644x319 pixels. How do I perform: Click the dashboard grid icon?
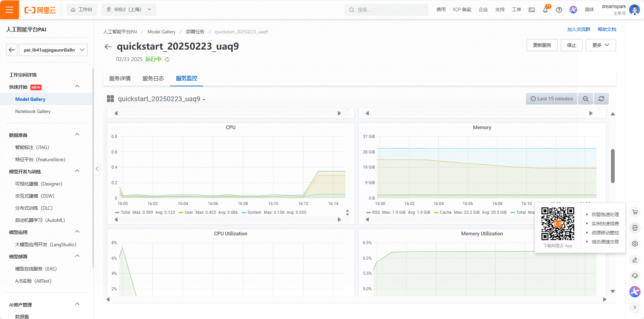[110, 99]
